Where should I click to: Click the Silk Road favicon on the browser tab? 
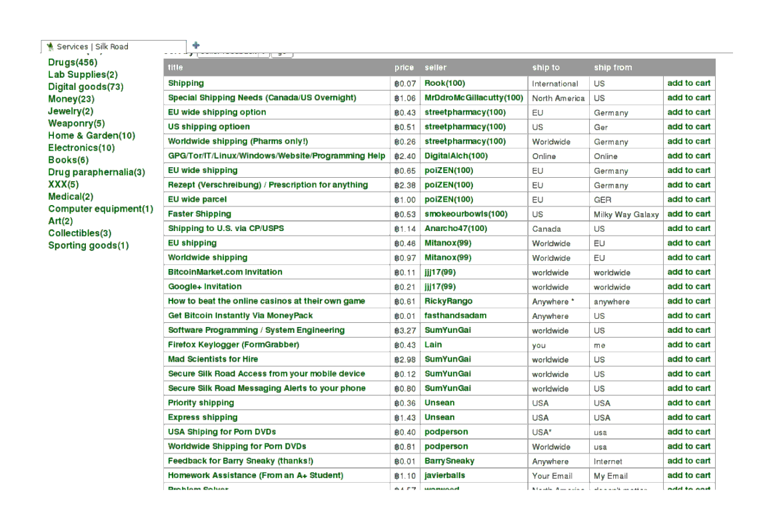50,47
